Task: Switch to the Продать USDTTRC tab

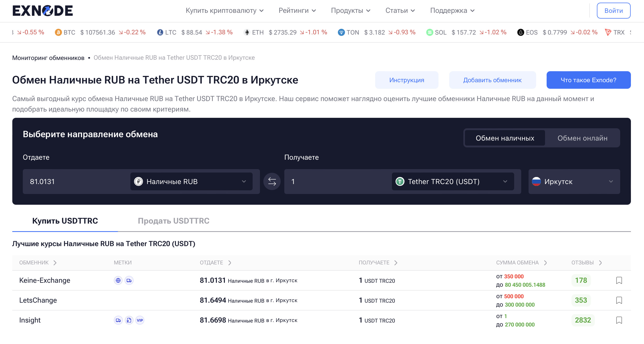Action: point(174,221)
